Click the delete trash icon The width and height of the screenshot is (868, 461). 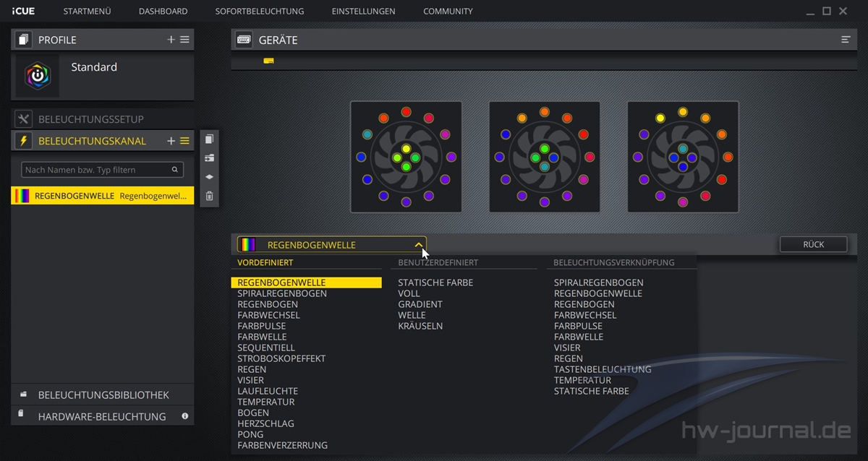coord(209,195)
